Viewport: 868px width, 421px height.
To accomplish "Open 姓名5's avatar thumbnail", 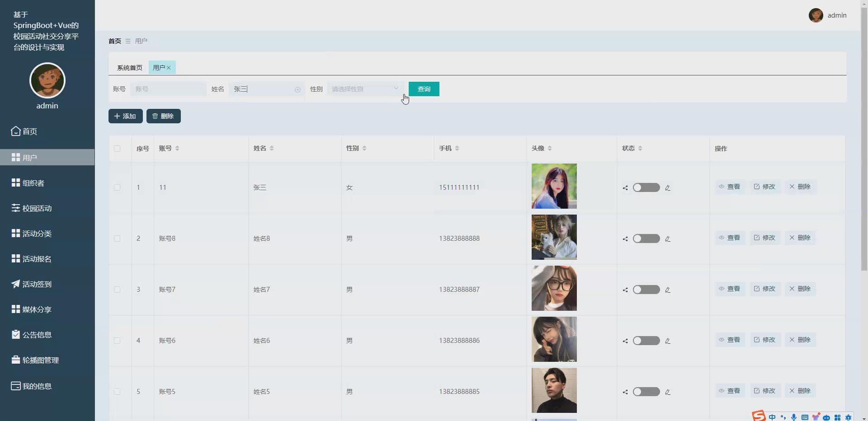I will (x=554, y=390).
